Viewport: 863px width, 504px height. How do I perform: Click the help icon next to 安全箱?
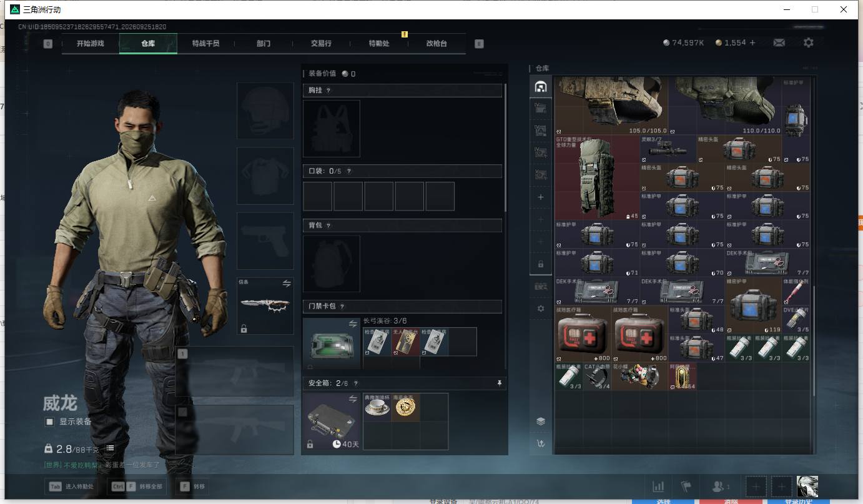click(356, 383)
